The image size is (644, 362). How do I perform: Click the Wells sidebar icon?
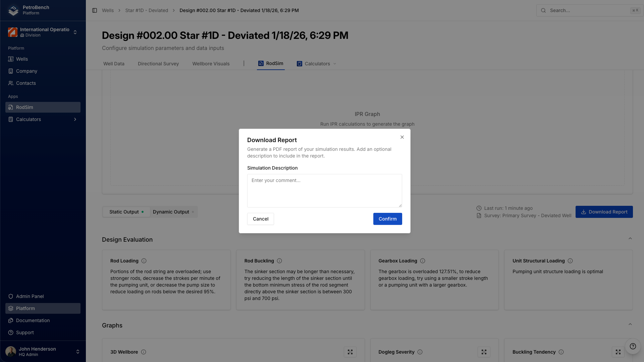(x=11, y=59)
